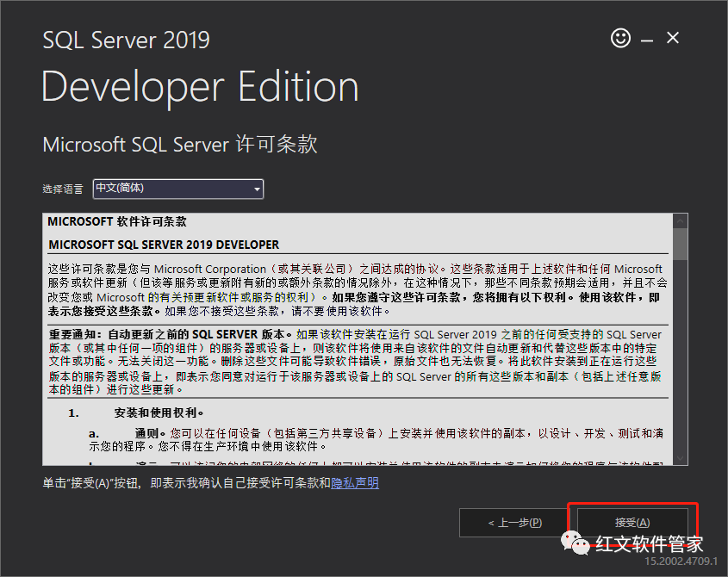Click the heading MICROSOFT 软件许可条款
The height and width of the screenshot is (577, 728).
[117, 221]
